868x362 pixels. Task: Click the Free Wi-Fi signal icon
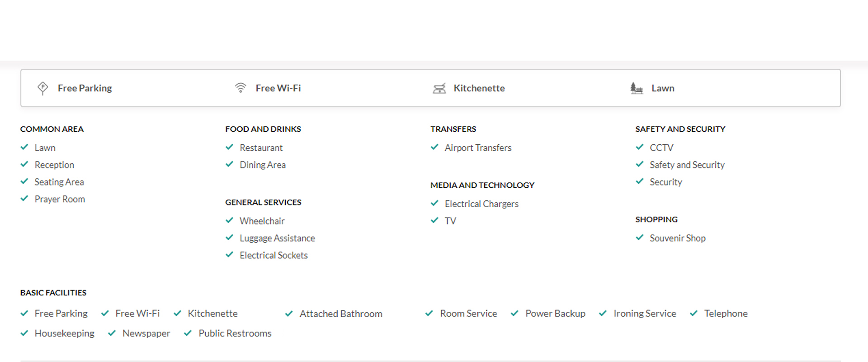click(241, 88)
